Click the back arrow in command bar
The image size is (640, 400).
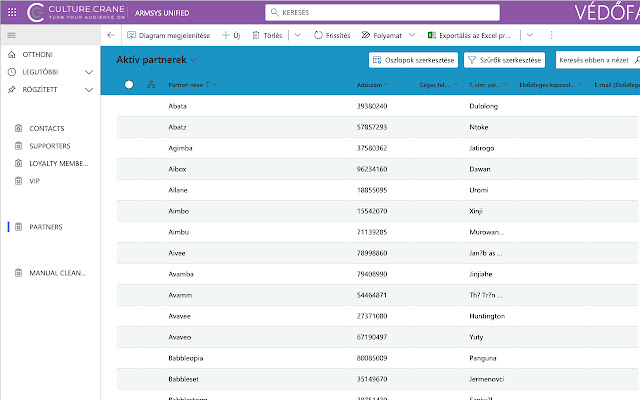tap(109, 34)
